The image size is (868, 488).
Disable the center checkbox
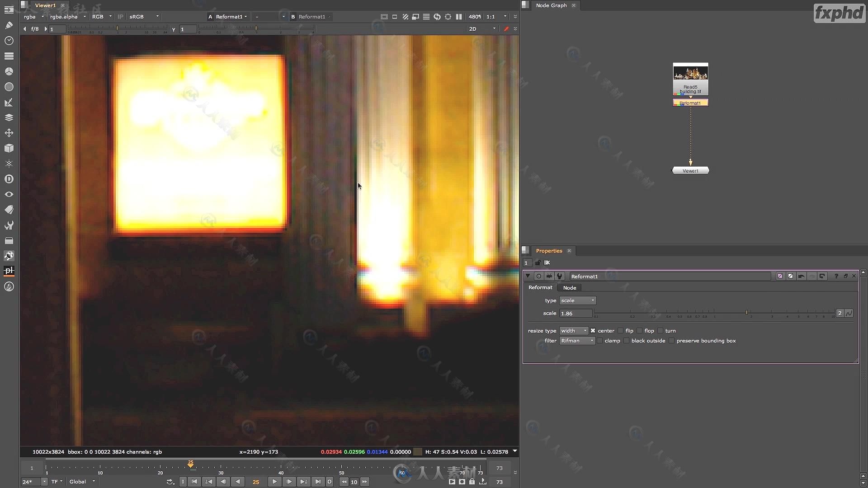point(593,331)
